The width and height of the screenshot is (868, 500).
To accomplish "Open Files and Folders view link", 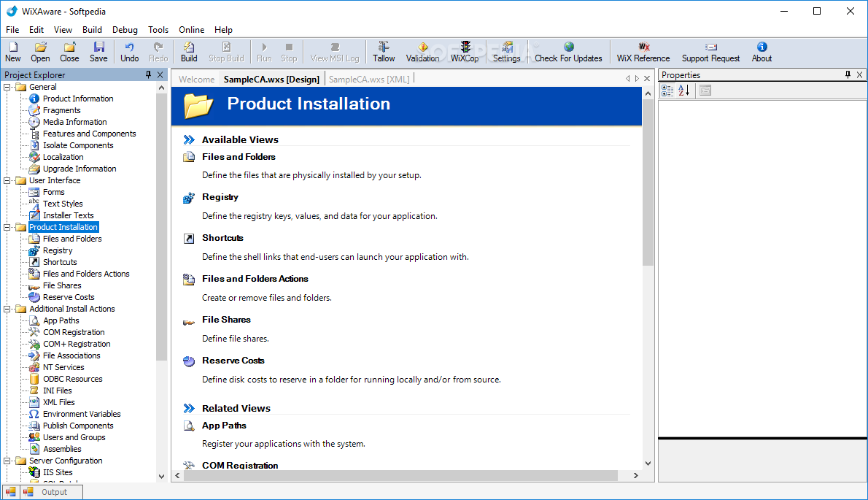I will click(x=239, y=157).
